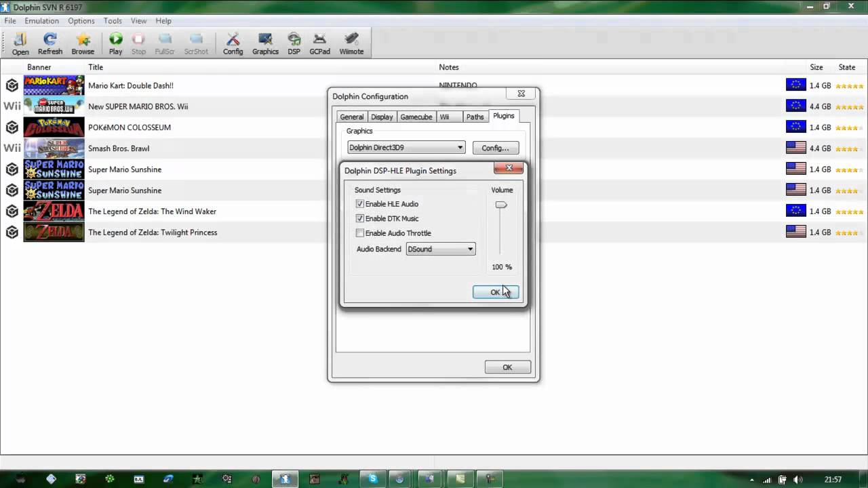Refresh the game list
This screenshot has width=868, height=488.
coord(50,43)
